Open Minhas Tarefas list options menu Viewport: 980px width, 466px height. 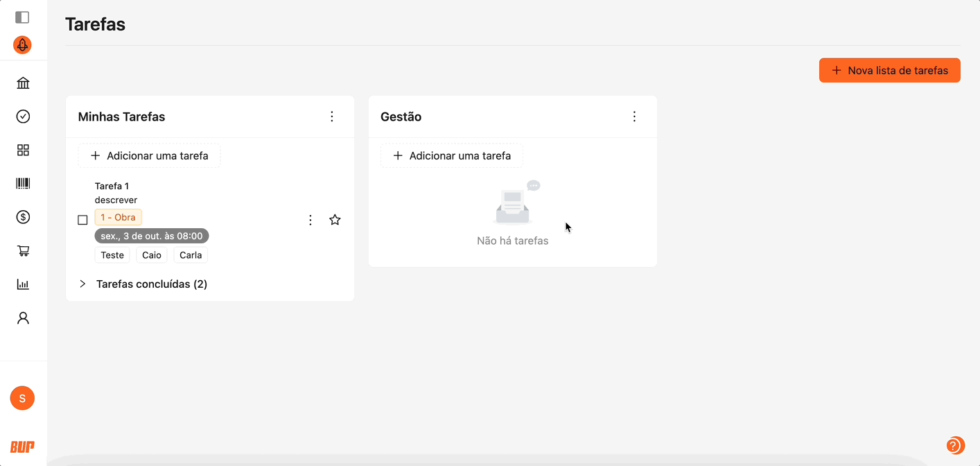(332, 116)
